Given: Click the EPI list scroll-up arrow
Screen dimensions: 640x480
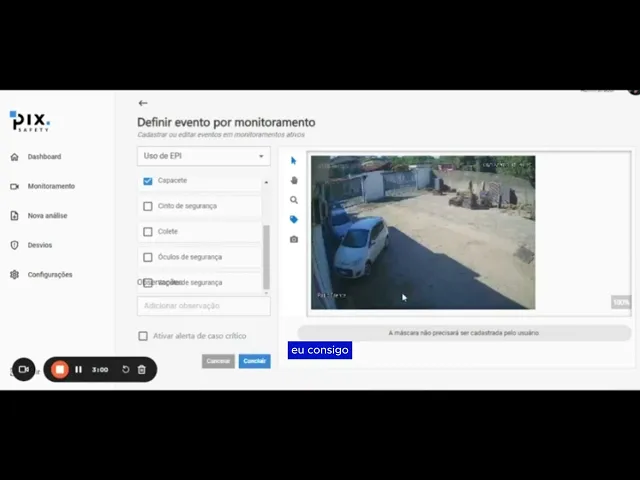Looking at the screenshot, I should (x=266, y=182).
